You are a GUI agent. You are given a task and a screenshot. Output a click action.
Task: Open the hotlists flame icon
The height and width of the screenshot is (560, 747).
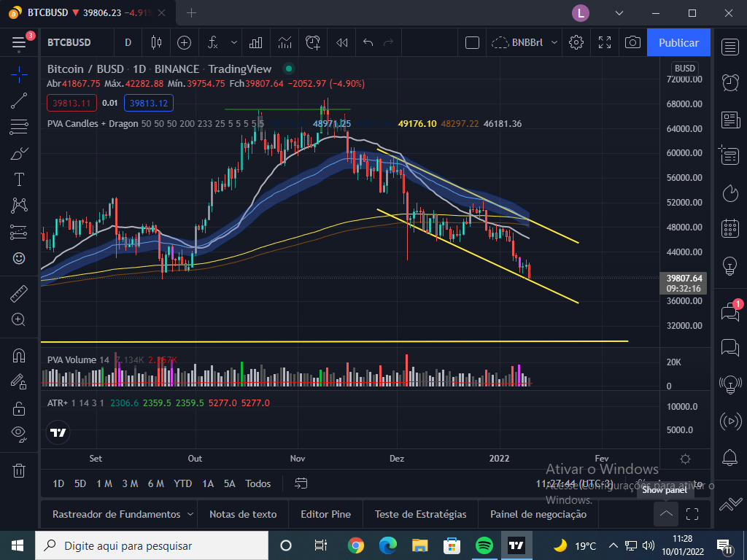click(729, 193)
